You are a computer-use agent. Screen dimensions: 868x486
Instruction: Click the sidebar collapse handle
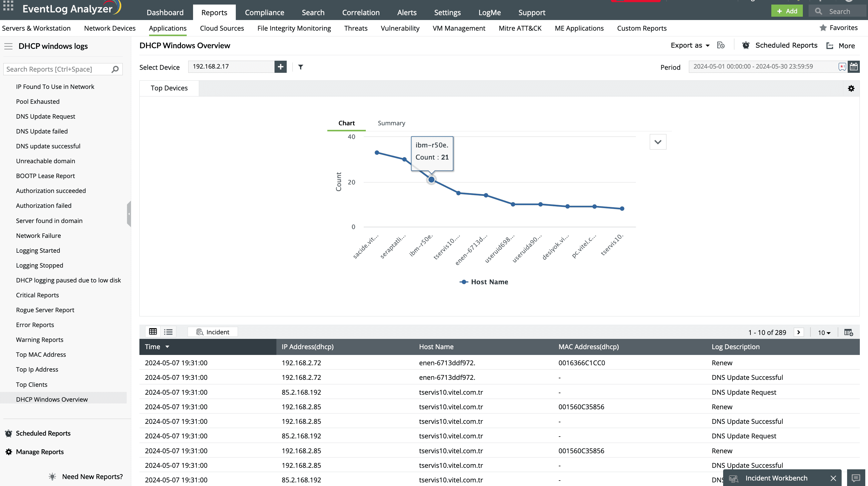[129, 214]
